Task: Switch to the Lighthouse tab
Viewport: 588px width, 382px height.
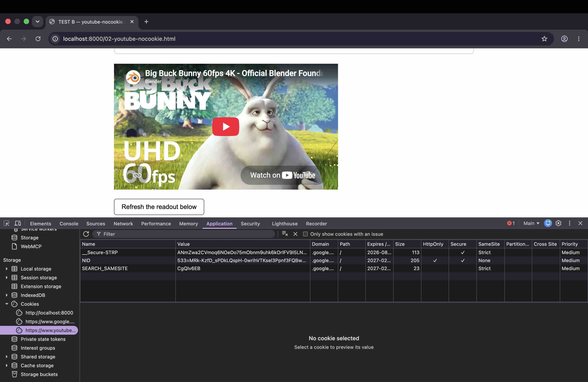Action: 285,224
